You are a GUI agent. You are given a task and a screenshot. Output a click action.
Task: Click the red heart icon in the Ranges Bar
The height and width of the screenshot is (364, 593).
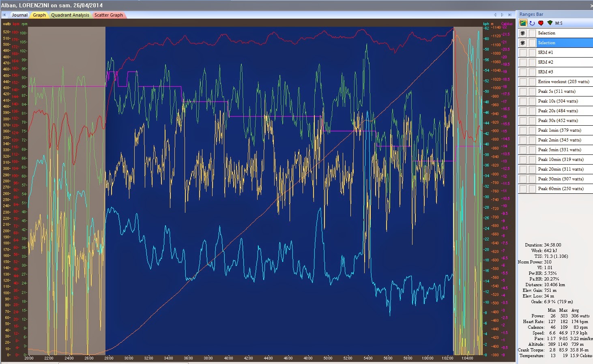541,23
